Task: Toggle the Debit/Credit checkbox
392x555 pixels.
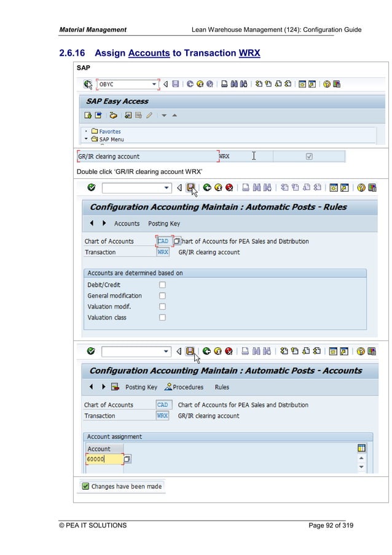Action: [162, 285]
